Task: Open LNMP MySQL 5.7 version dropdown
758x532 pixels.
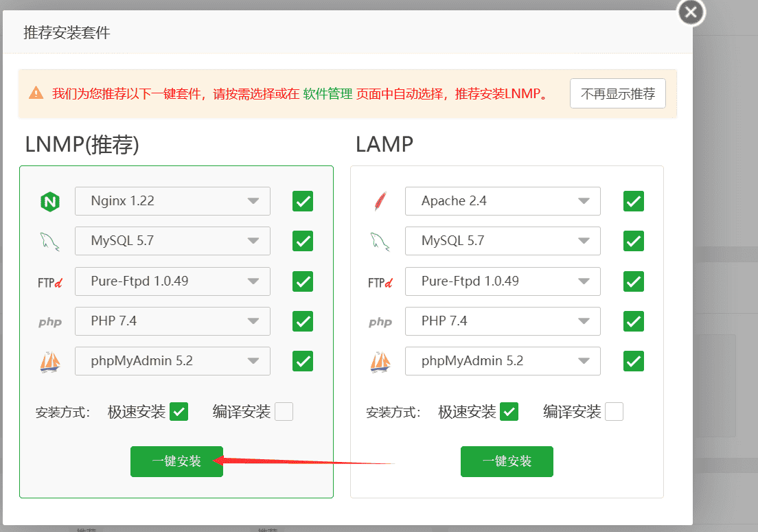Action: (172, 241)
